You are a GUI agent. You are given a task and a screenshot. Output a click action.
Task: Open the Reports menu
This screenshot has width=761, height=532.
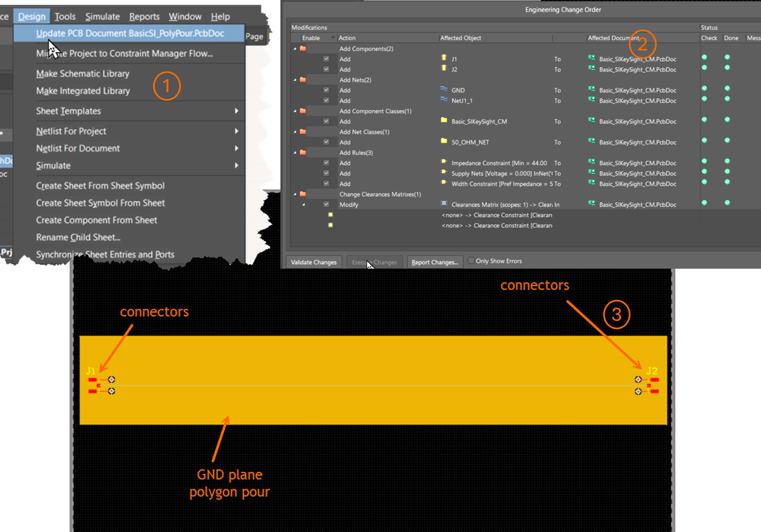(x=144, y=17)
